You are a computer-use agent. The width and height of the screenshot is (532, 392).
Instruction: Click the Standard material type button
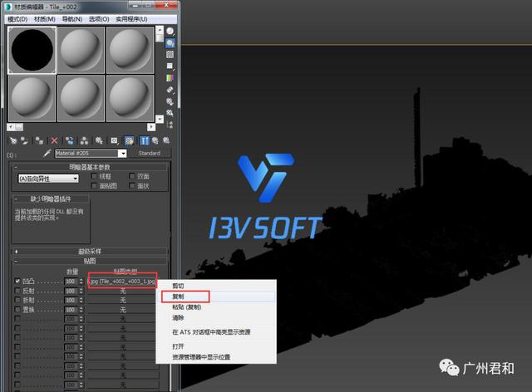(150, 154)
